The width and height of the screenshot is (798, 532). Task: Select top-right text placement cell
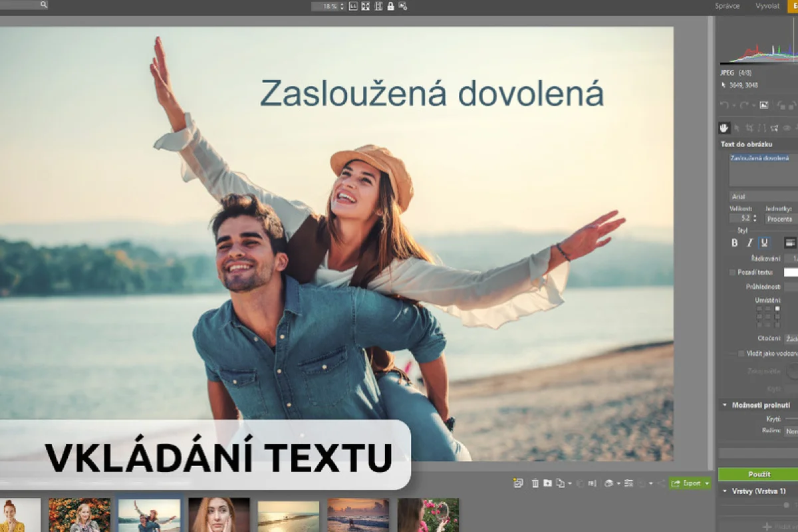click(x=777, y=309)
